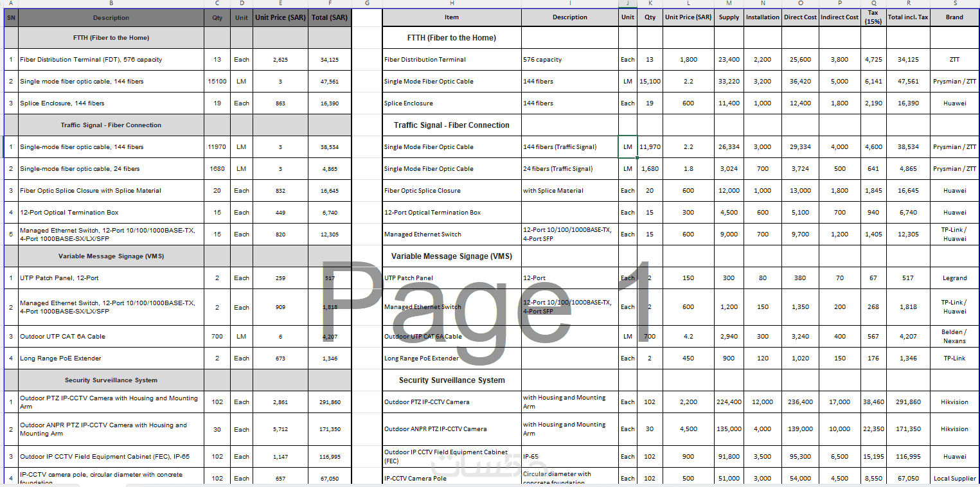This screenshot has height=487, width=980.
Task: Select "Fiber Optic Splice Closure" in column H
Action: (x=426, y=191)
